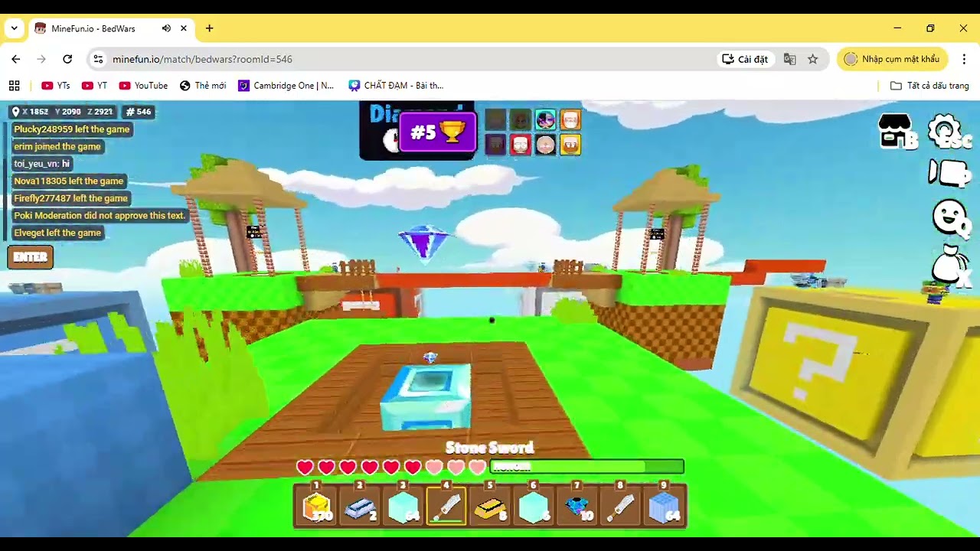The height and width of the screenshot is (551, 980).
Task: Click the X 1852 coordinate readout
Action: (35, 112)
